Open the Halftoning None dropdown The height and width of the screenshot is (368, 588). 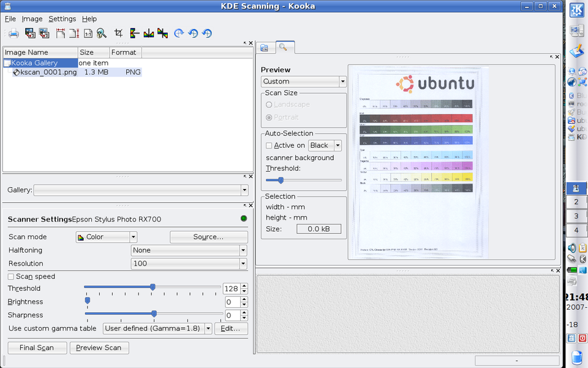[189, 250]
